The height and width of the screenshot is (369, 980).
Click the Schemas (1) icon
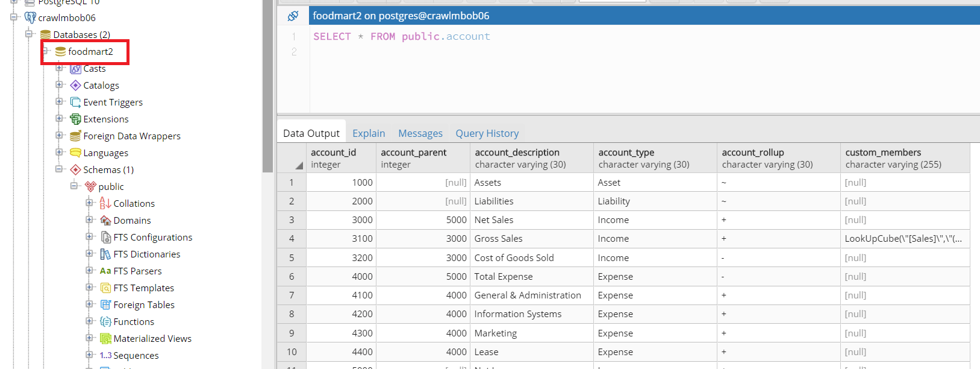75,169
